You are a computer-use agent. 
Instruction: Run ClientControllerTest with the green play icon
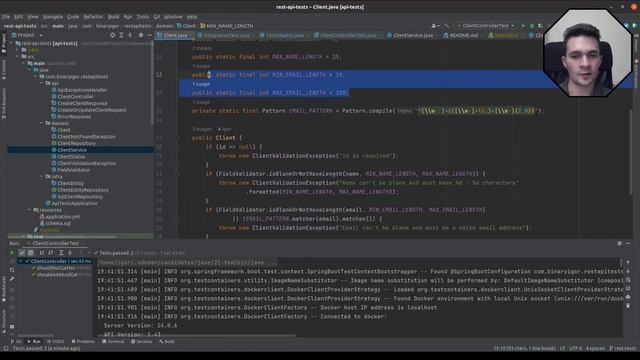click(523, 26)
